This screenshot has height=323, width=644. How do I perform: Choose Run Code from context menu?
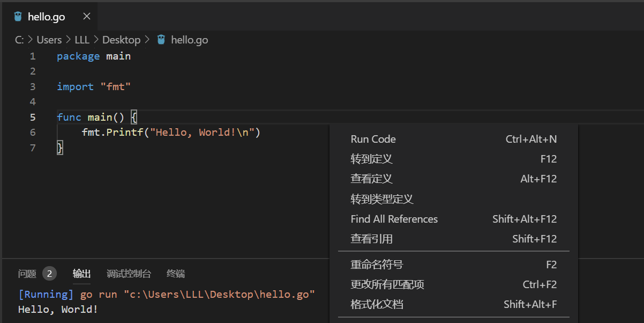pyautogui.click(x=454, y=139)
